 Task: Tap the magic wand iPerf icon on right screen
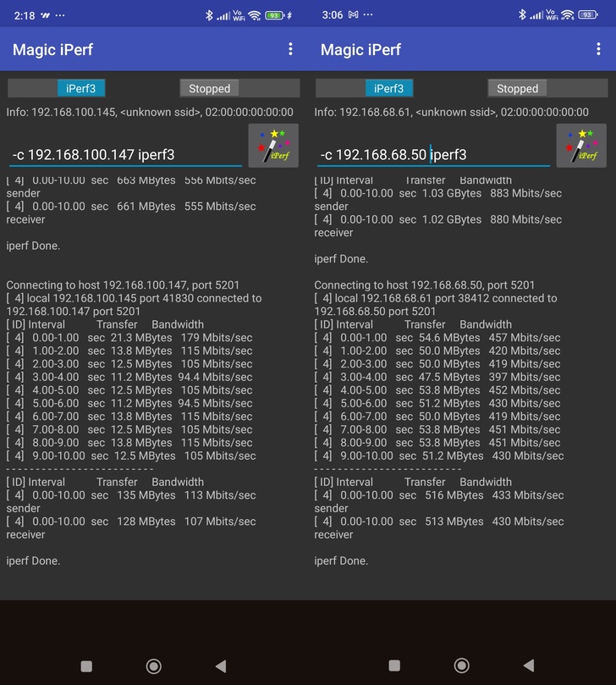click(x=581, y=146)
